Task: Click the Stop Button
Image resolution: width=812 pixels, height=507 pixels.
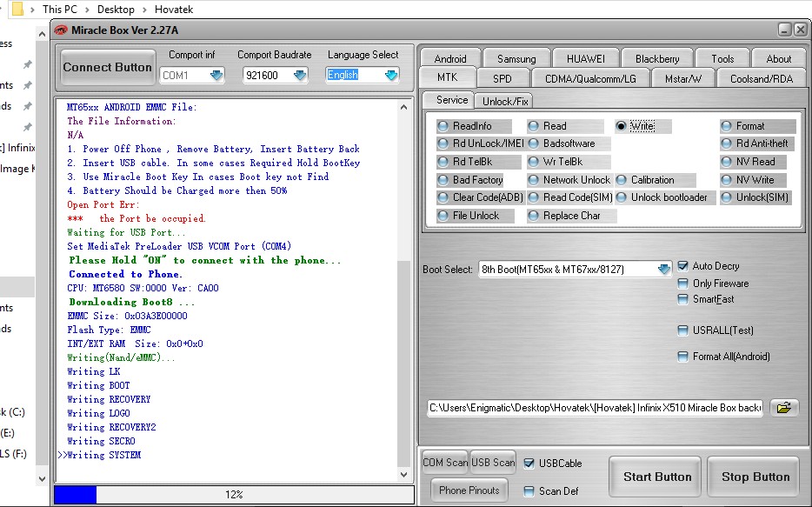Action: point(755,477)
